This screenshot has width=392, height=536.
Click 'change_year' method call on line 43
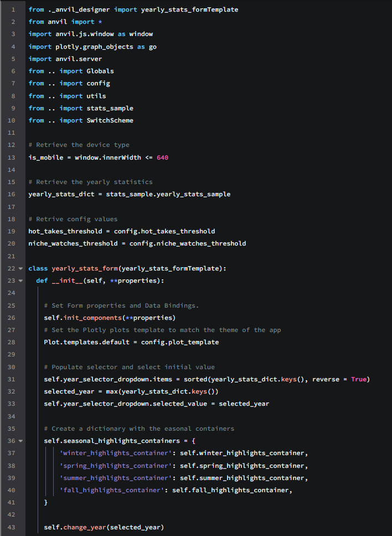tap(85, 527)
